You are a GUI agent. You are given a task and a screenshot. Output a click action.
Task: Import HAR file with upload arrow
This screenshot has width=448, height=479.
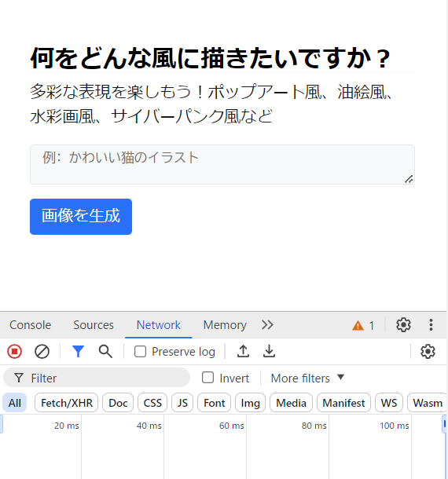[243, 351]
